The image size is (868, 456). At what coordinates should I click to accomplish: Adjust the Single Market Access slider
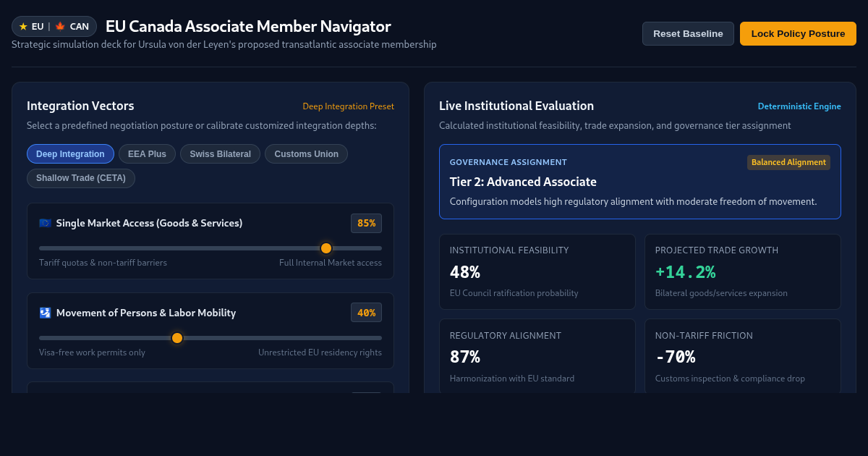click(x=210, y=248)
